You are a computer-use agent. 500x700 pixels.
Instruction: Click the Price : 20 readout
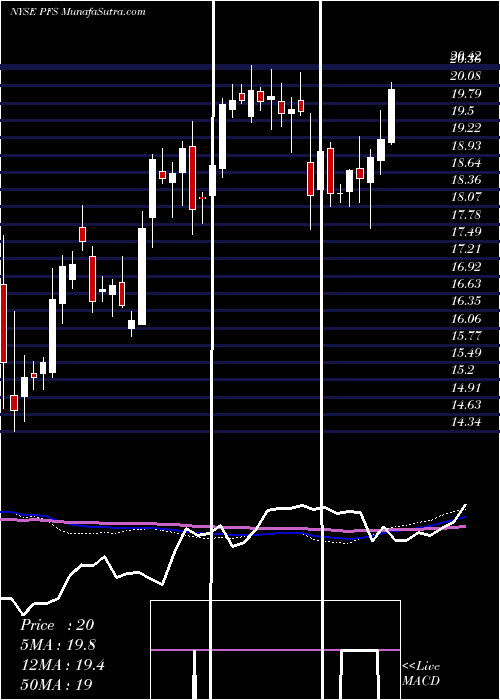coord(57,625)
